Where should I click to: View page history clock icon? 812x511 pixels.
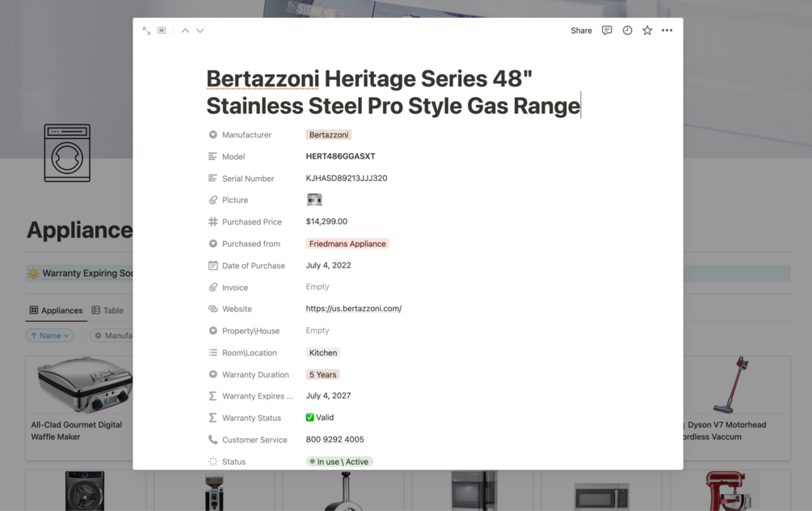627,31
